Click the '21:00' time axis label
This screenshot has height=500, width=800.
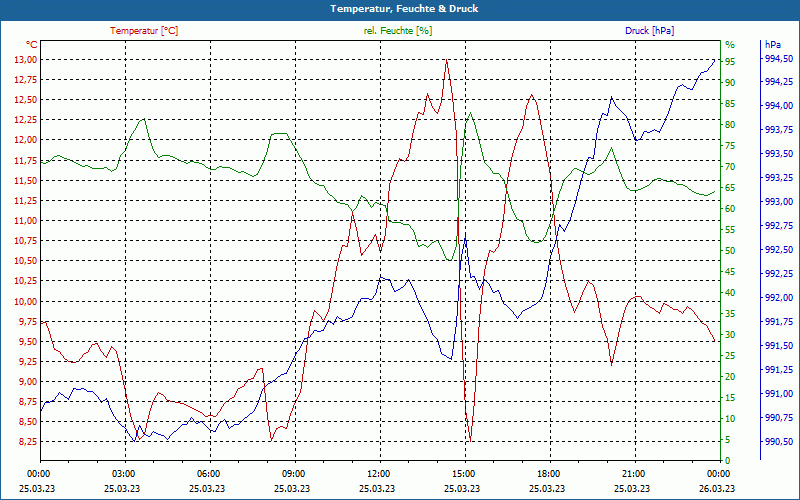pyautogui.click(x=633, y=473)
